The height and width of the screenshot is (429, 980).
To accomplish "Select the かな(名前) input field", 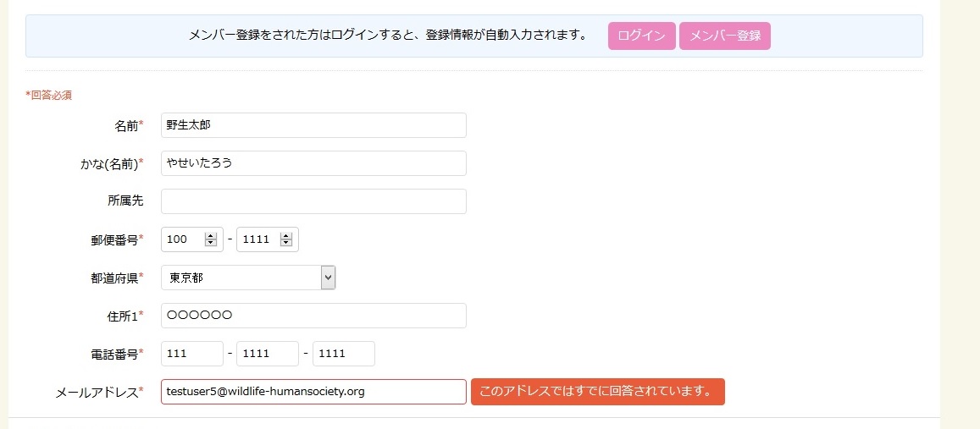I will [x=313, y=163].
